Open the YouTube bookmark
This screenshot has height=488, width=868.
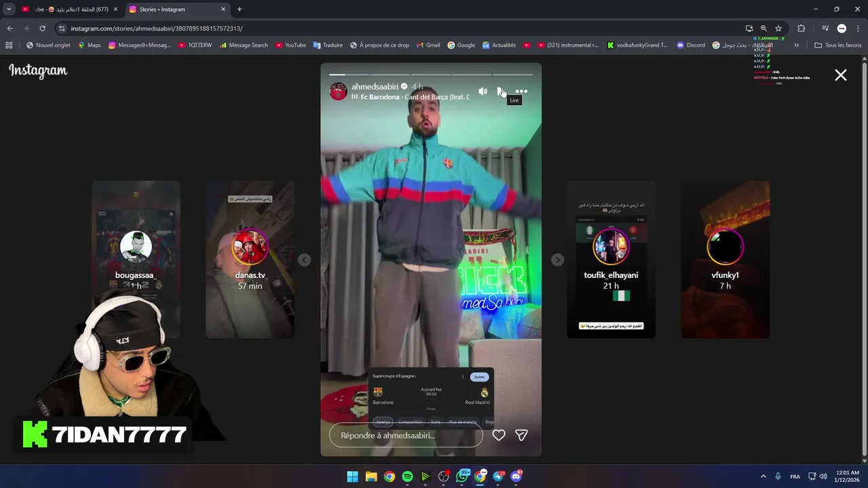coord(290,45)
